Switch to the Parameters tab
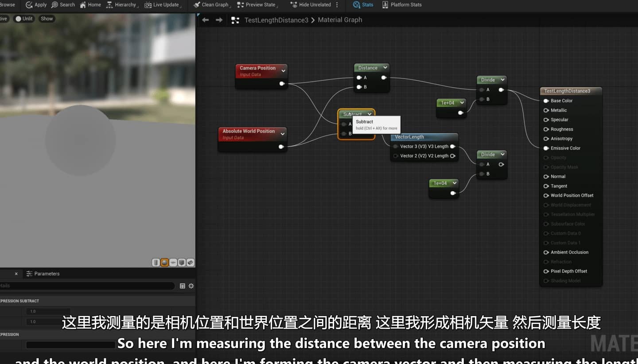 [43, 274]
